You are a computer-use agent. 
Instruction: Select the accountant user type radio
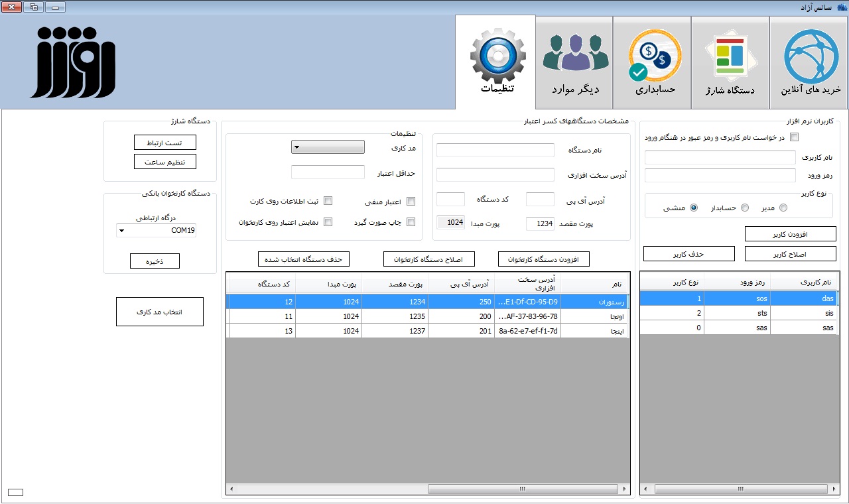(x=744, y=208)
